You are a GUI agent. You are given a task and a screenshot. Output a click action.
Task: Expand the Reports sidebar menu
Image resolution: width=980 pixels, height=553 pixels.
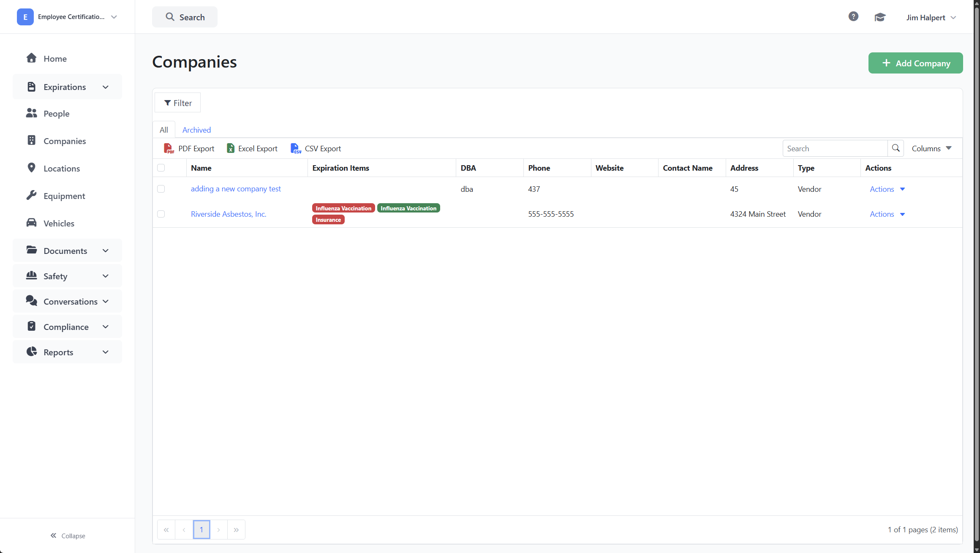pyautogui.click(x=68, y=352)
